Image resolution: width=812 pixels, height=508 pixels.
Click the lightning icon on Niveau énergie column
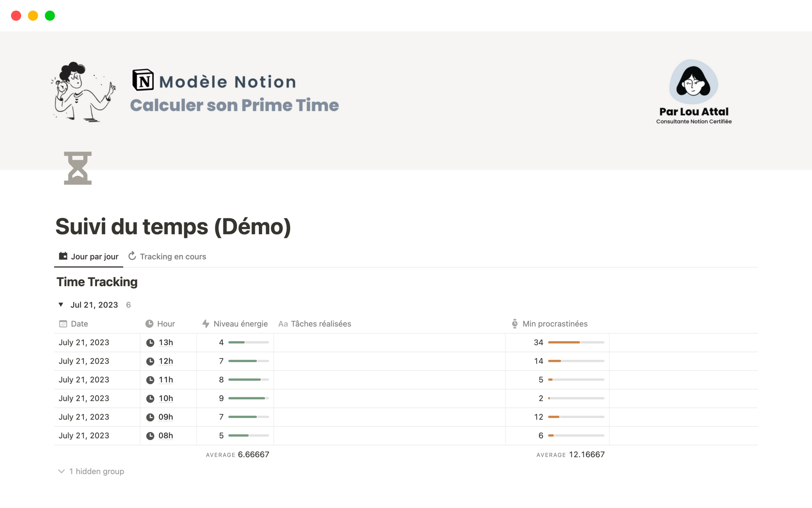click(x=206, y=324)
